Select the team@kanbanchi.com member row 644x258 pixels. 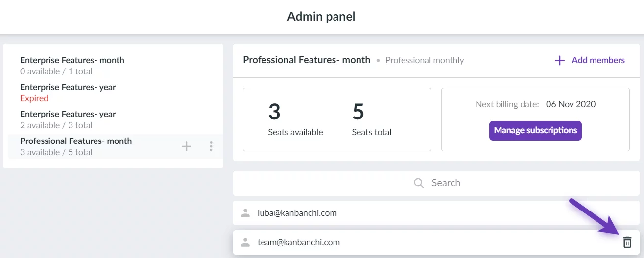point(437,242)
